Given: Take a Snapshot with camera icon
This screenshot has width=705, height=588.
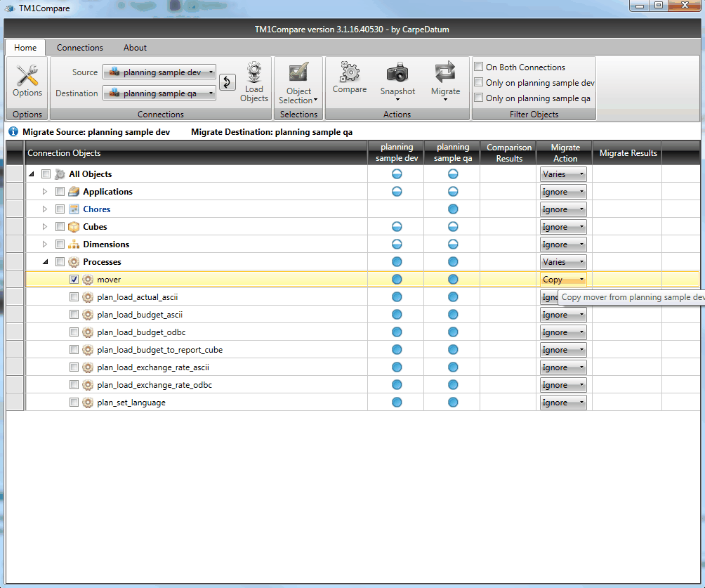Looking at the screenshot, I should (397, 72).
